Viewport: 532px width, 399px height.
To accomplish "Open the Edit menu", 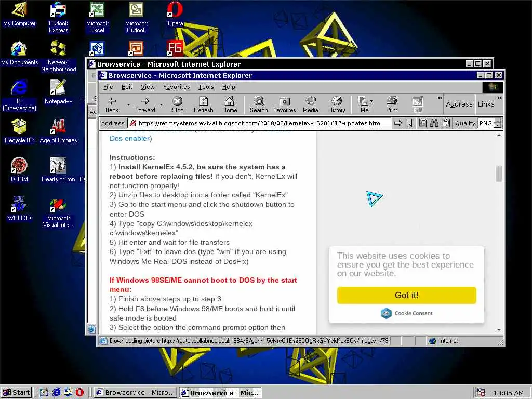I will [x=127, y=87].
